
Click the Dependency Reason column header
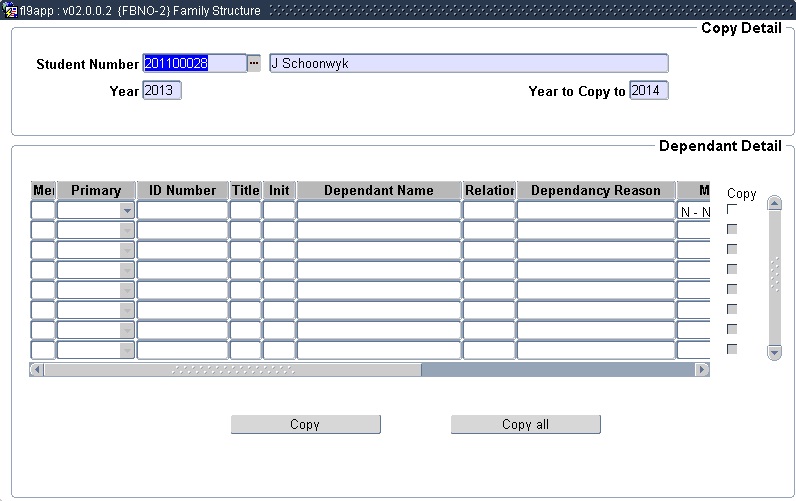595,190
